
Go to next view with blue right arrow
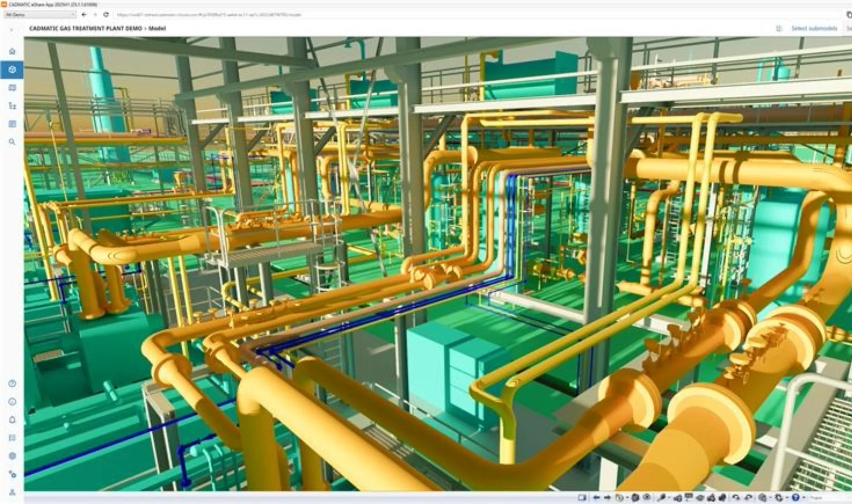click(607, 498)
